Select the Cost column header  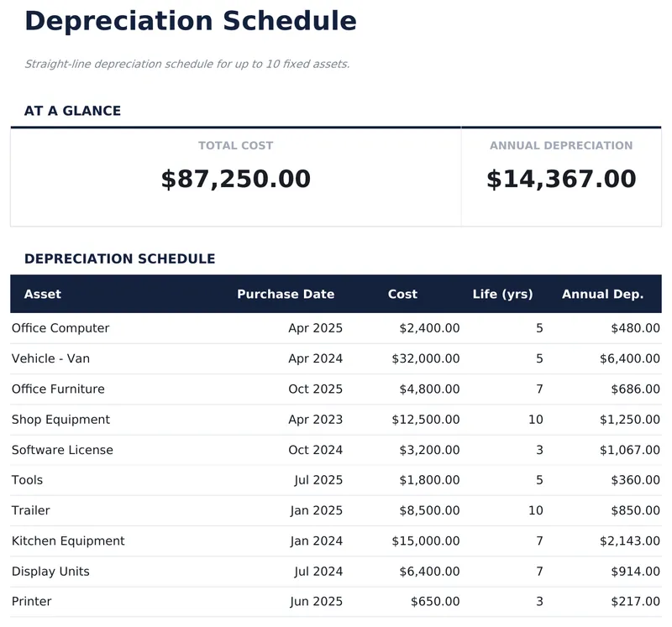coord(402,295)
